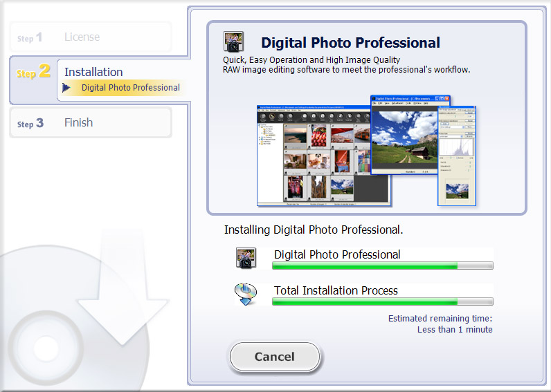Click arrow marker beside Digital Photo Professional sub-step
Viewport: 551px width, 392px height.
click(66, 88)
